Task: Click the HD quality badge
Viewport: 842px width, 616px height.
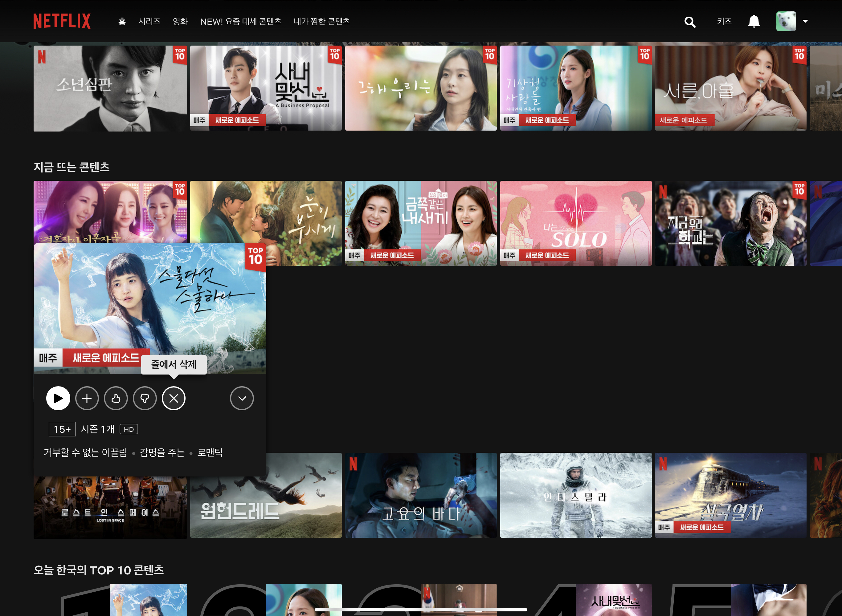Action: [129, 429]
